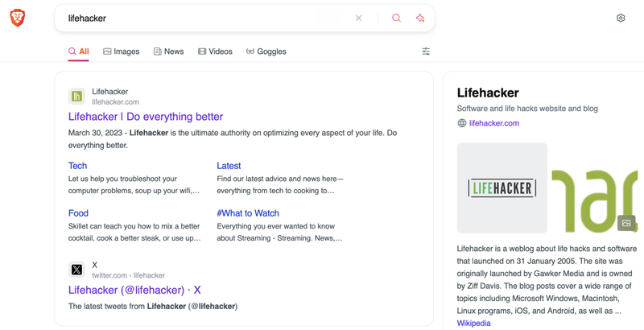The image size is (644, 330).
Task: Click the X Twitter favicon
Action: pyautogui.click(x=76, y=270)
